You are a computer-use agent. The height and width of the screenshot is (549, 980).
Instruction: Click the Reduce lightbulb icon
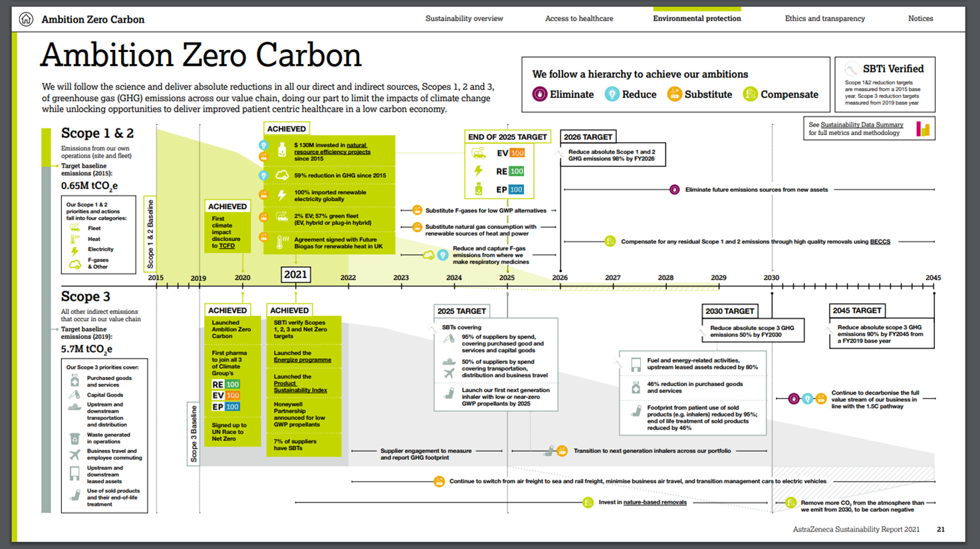coord(612,94)
